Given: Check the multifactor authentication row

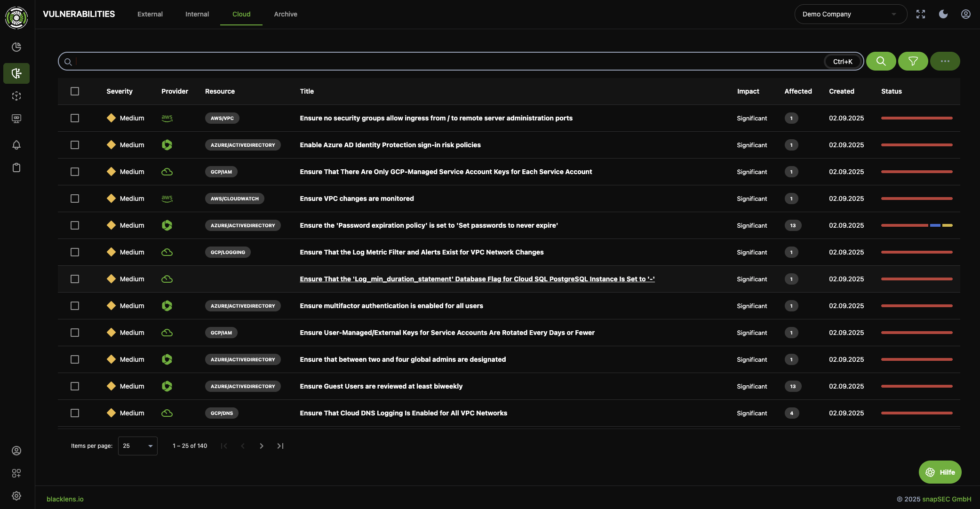Looking at the screenshot, I should 75,306.
